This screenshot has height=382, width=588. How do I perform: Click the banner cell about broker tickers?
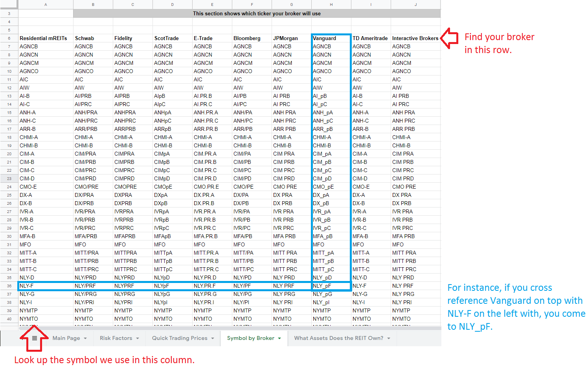click(257, 13)
